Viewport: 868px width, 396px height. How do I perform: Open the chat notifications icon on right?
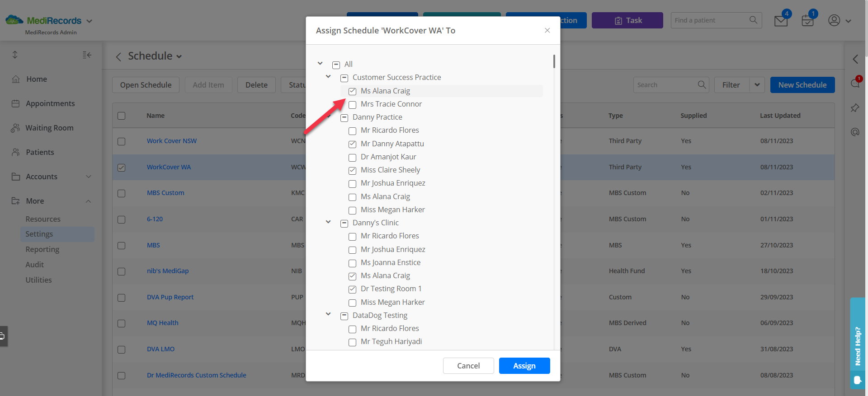(855, 83)
